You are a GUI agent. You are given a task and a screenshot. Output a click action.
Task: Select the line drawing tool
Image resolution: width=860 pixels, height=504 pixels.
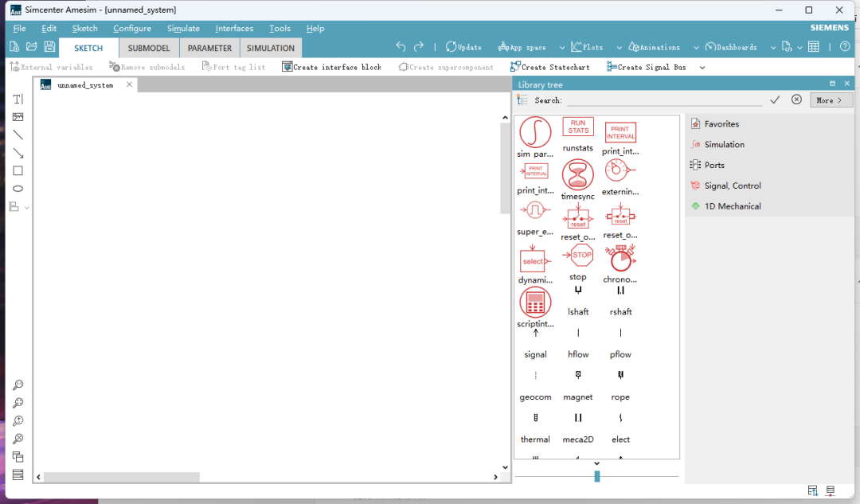point(18,135)
